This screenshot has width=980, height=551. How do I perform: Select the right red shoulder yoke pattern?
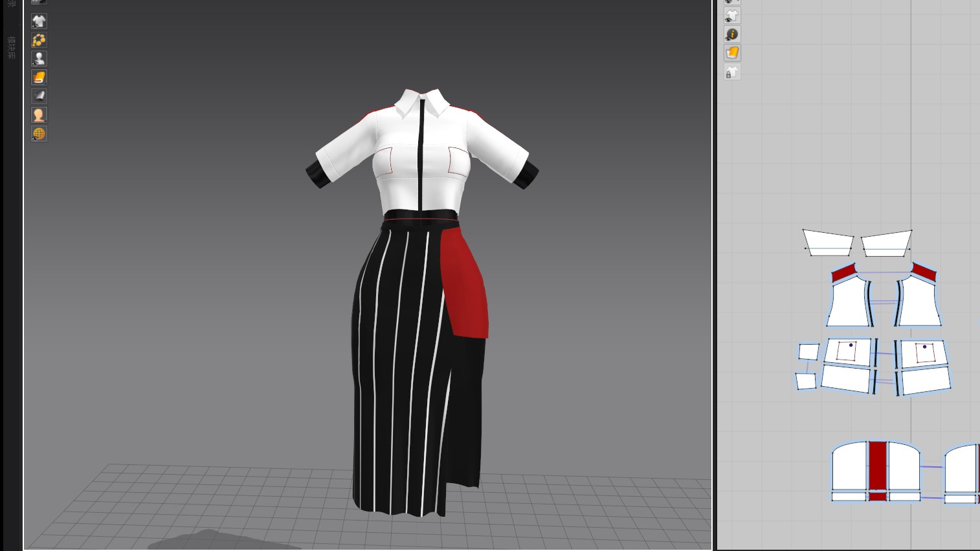tap(924, 272)
